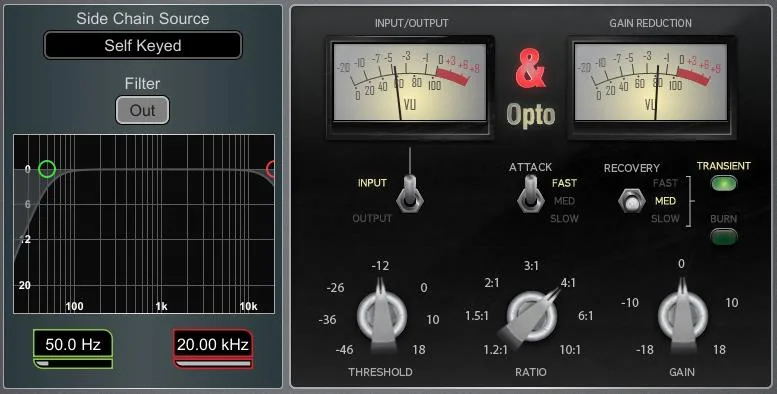Click the 4:1 ratio marking
Image resolution: width=777 pixels, height=394 pixels.
click(x=568, y=282)
